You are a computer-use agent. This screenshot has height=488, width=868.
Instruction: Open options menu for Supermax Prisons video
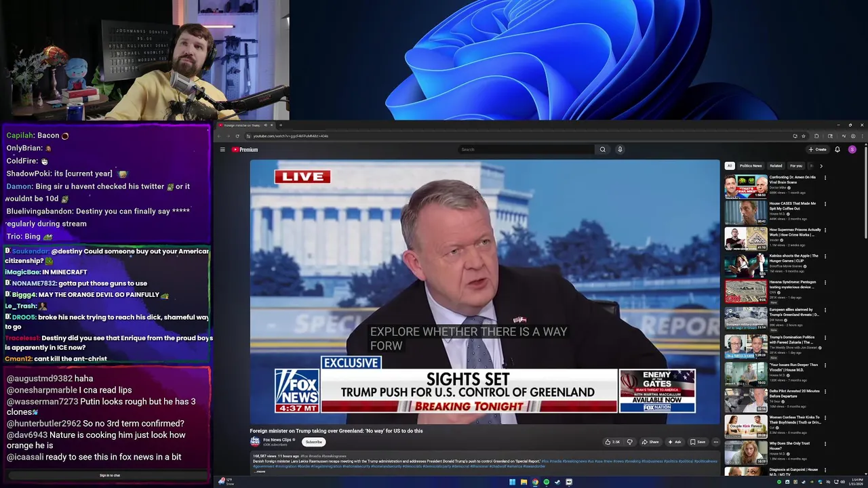point(825,230)
